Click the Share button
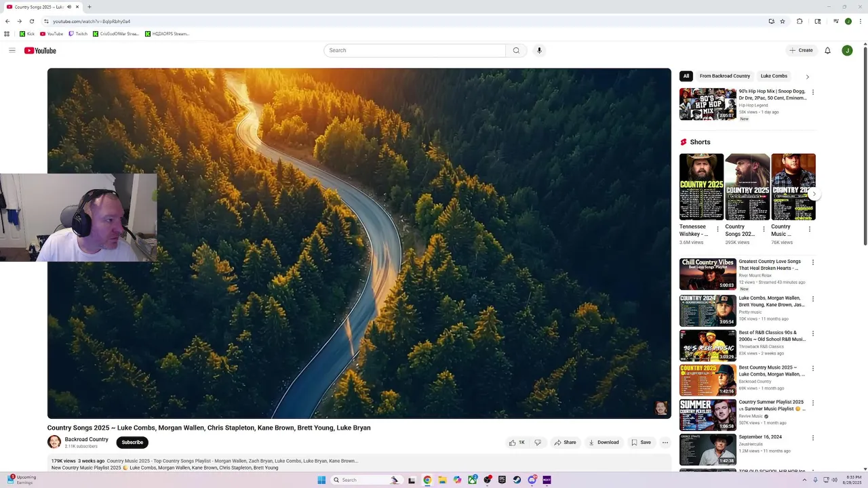The height and width of the screenshot is (488, 868). pyautogui.click(x=565, y=443)
